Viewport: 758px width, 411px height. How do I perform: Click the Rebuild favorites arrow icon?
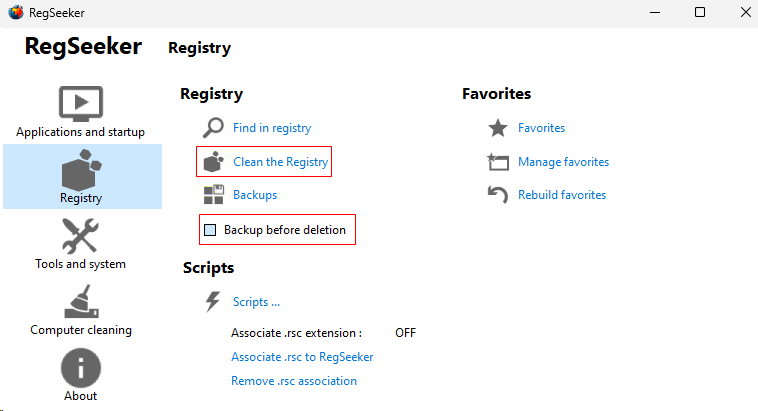point(497,195)
